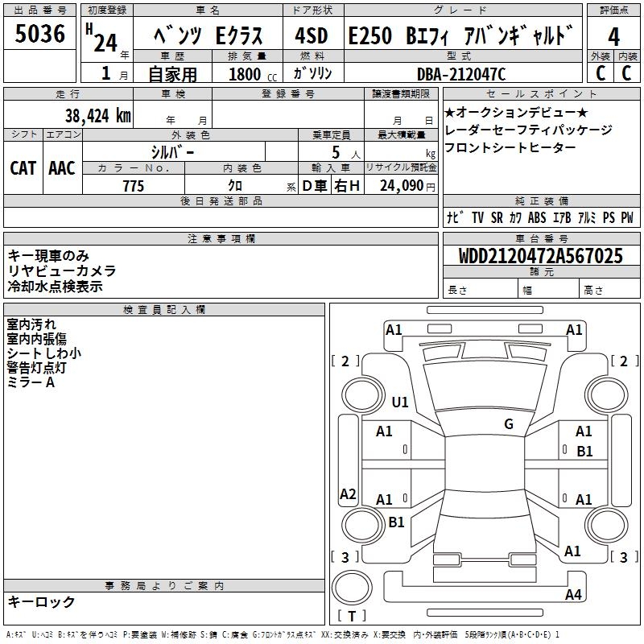Select the ABS equipment code
644x644 pixels.
pyautogui.click(x=537, y=217)
